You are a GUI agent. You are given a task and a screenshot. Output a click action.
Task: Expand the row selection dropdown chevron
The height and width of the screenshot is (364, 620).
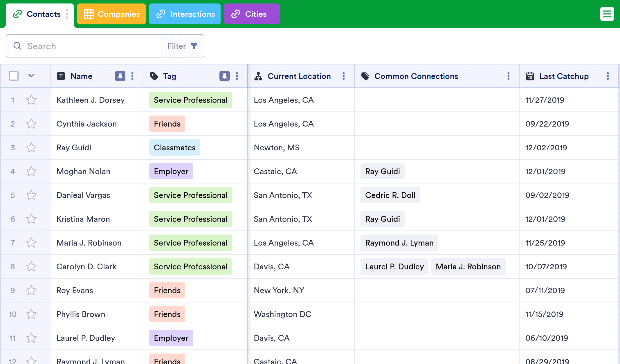click(x=31, y=76)
